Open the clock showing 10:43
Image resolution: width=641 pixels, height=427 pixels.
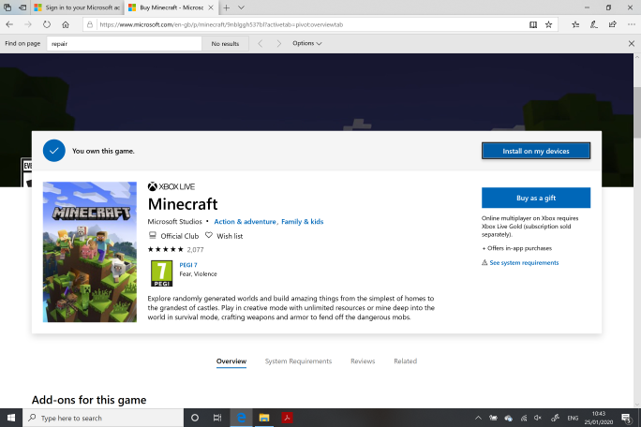pos(598,418)
